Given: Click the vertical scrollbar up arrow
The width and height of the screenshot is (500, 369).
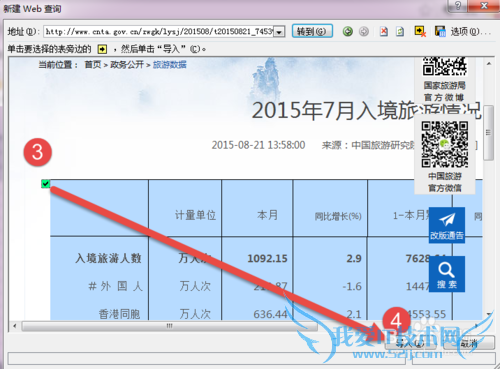Looking at the screenshot, I should point(489,63).
